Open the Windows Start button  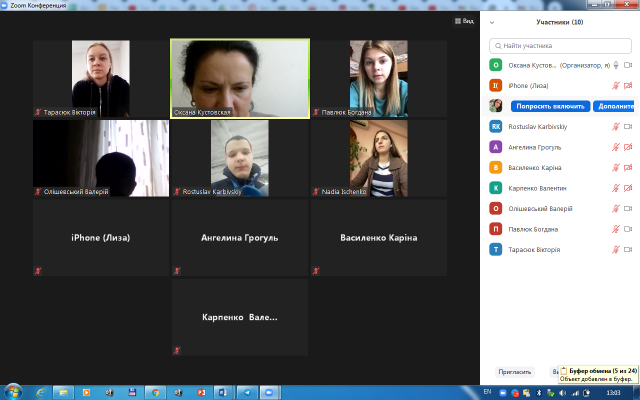pyautogui.click(x=13, y=392)
